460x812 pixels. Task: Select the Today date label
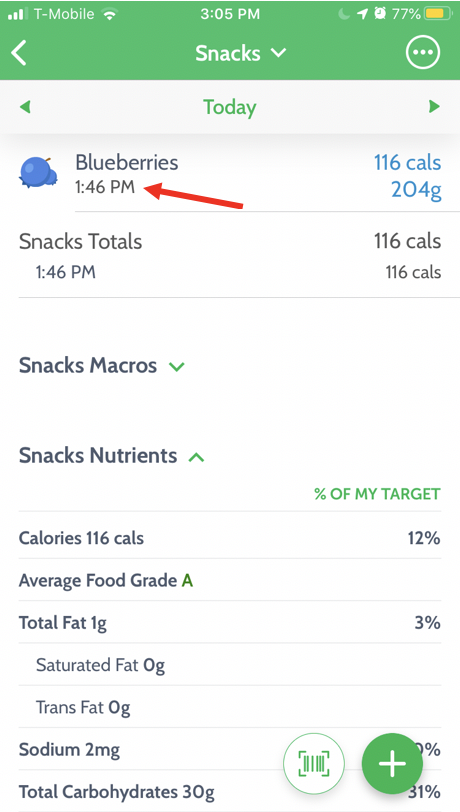click(229, 107)
